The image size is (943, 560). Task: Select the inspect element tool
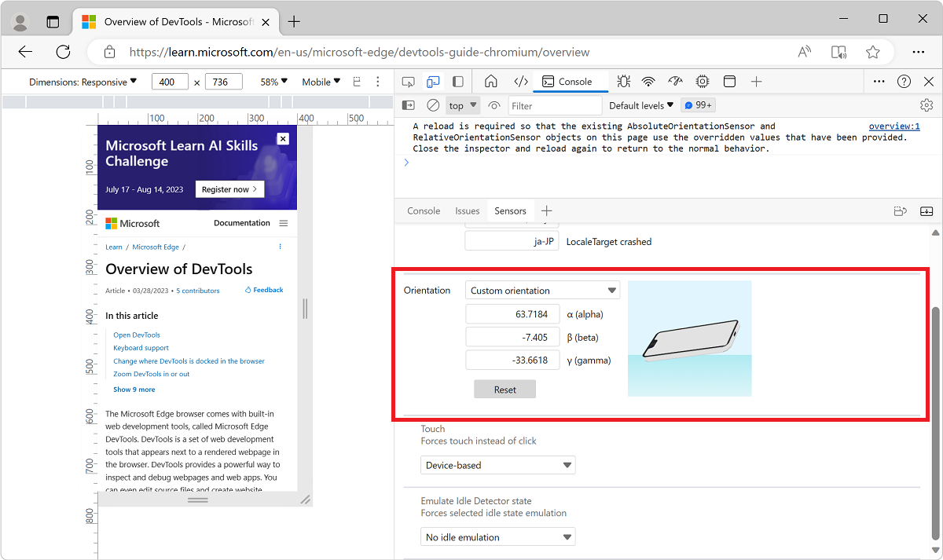pyautogui.click(x=408, y=81)
